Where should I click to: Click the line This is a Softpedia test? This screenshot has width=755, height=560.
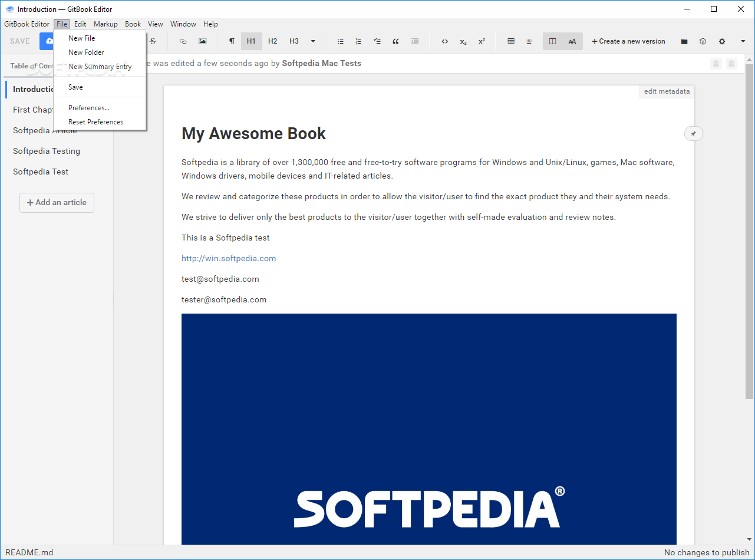(x=226, y=238)
